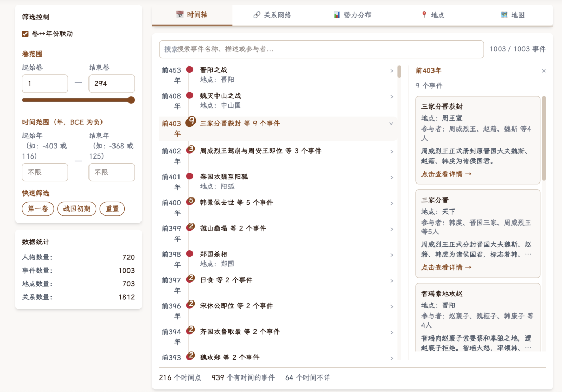Click the map icon on 地图 tab

(504, 15)
